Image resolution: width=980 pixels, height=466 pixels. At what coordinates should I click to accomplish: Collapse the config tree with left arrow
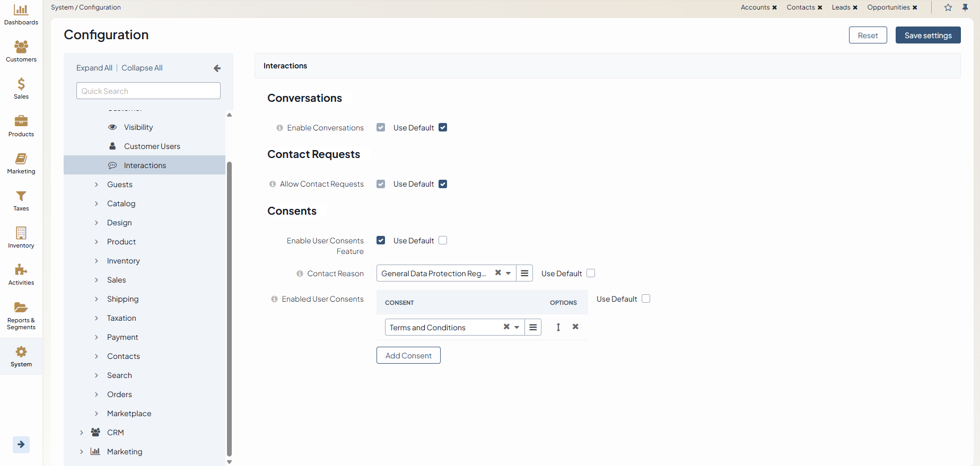[x=217, y=68]
